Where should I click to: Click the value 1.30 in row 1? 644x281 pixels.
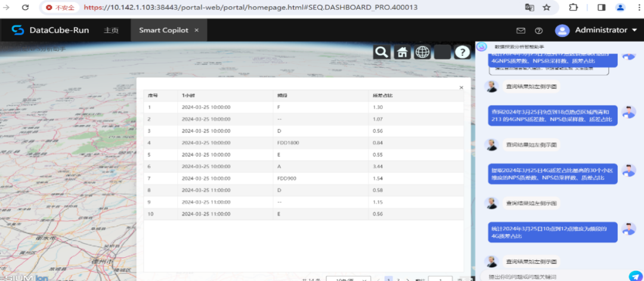[x=377, y=107]
